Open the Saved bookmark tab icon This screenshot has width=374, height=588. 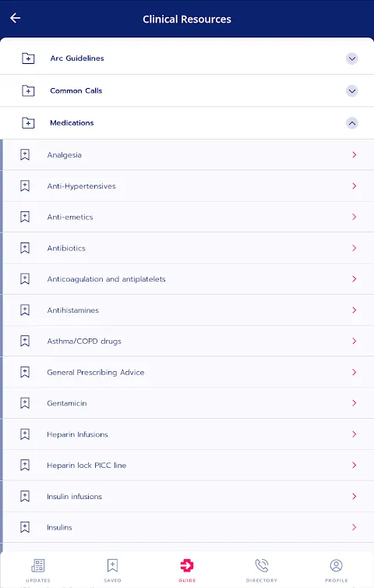pos(112,565)
